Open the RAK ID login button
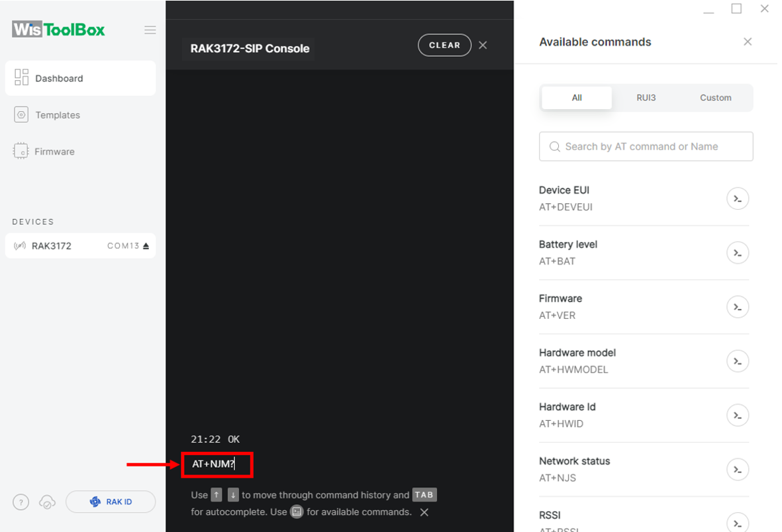782x532 pixels. click(x=111, y=502)
